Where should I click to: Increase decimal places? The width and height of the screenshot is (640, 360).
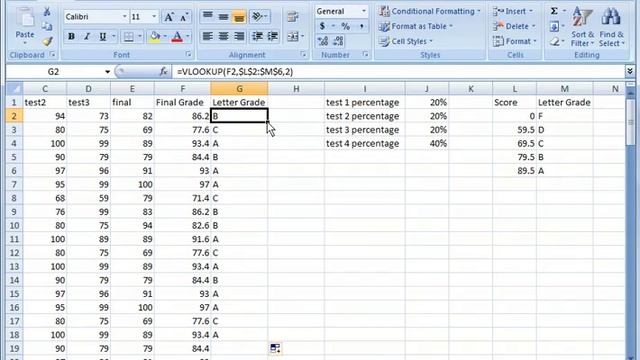[x=322, y=41]
